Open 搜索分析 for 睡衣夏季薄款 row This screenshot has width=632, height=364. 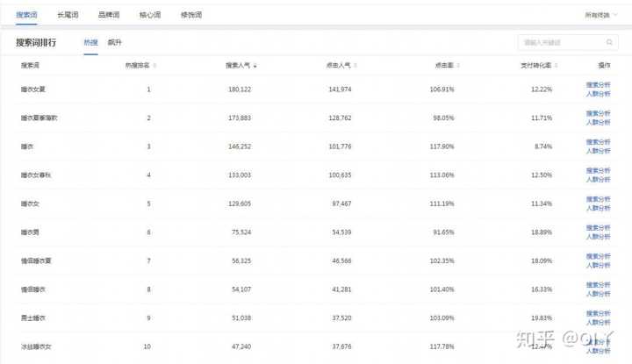point(598,113)
